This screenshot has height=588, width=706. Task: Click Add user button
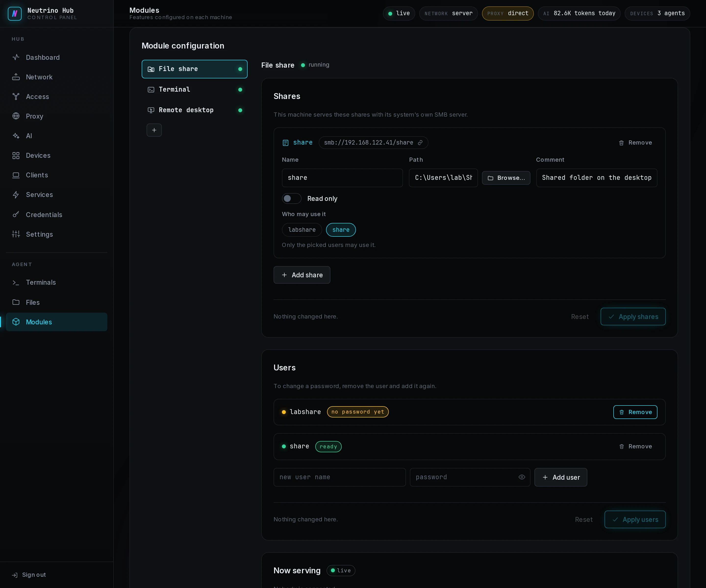click(561, 477)
